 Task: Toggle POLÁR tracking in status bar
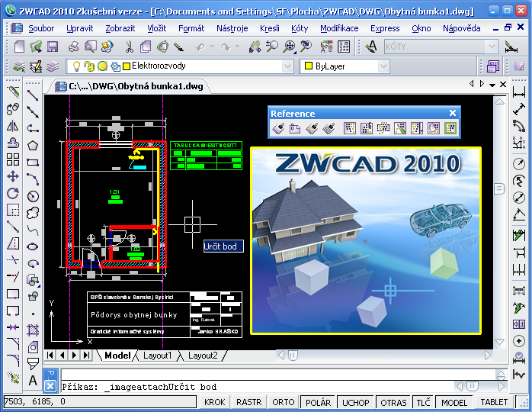pos(317,402)
